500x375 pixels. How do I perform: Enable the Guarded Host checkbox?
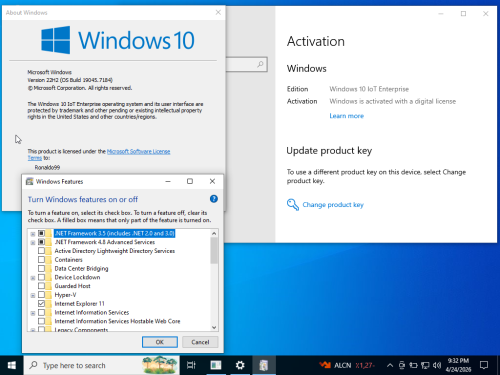(x=41, y=286)
